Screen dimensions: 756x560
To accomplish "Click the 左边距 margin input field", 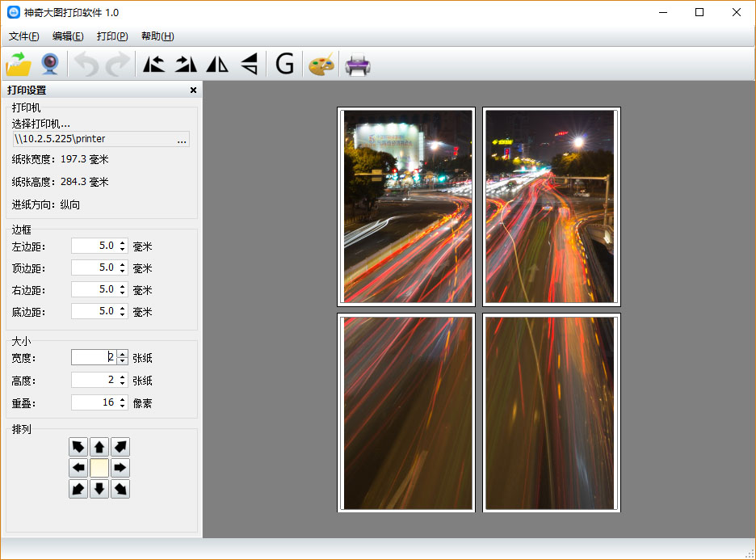I will pos(94,246).
